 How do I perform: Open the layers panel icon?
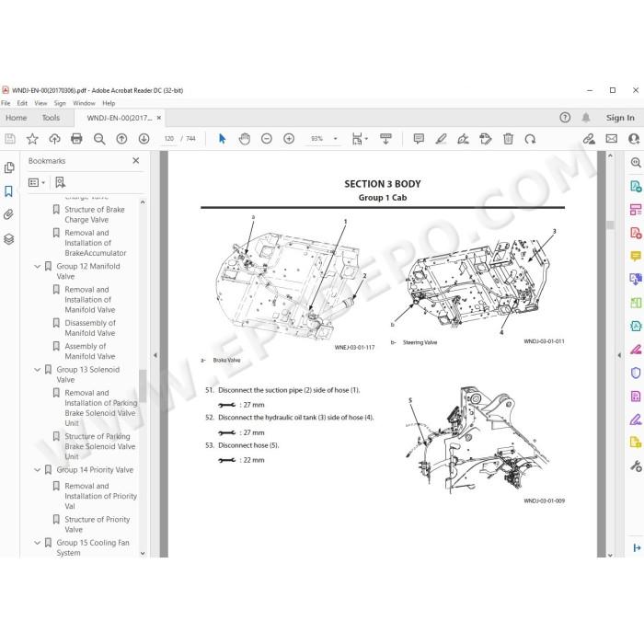[x=8, y=238]
